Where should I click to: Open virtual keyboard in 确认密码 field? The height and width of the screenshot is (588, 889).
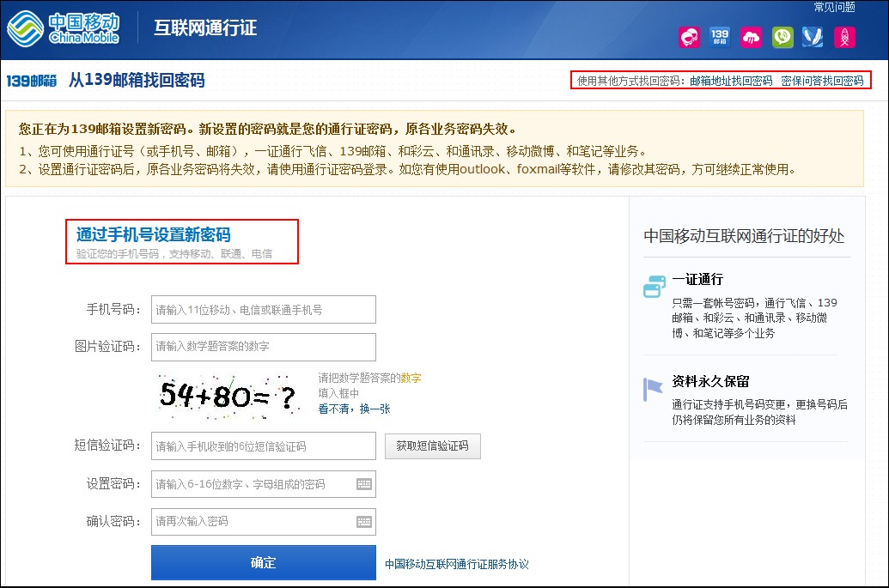(x=364, y=522)
